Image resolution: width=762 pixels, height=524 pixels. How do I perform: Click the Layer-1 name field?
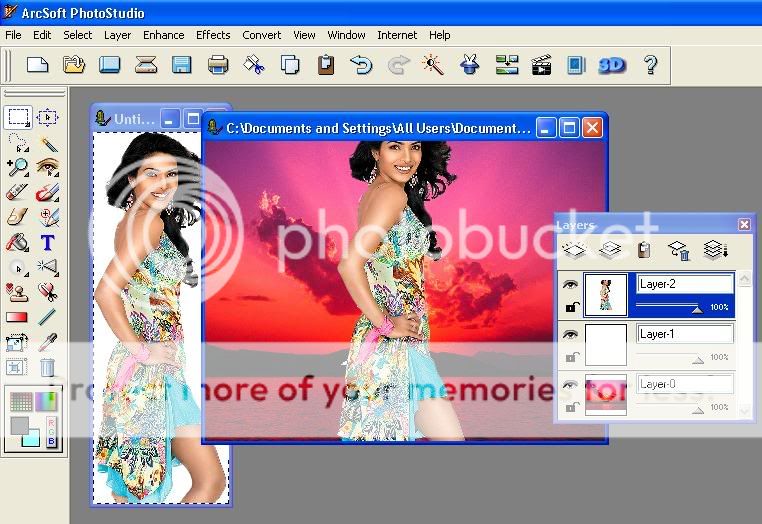pos(685,334)
